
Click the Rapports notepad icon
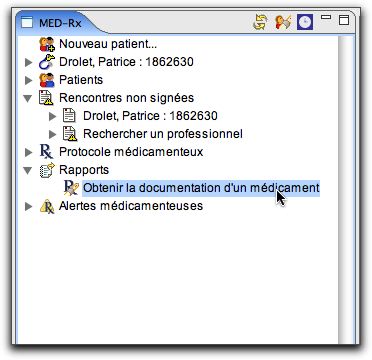click(x=47, y=170)
